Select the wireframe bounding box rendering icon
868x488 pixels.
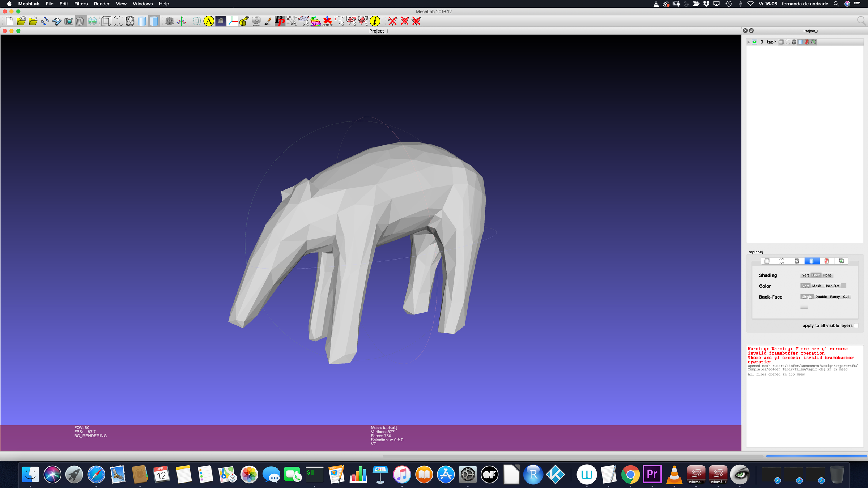click(x=106, y=21)
